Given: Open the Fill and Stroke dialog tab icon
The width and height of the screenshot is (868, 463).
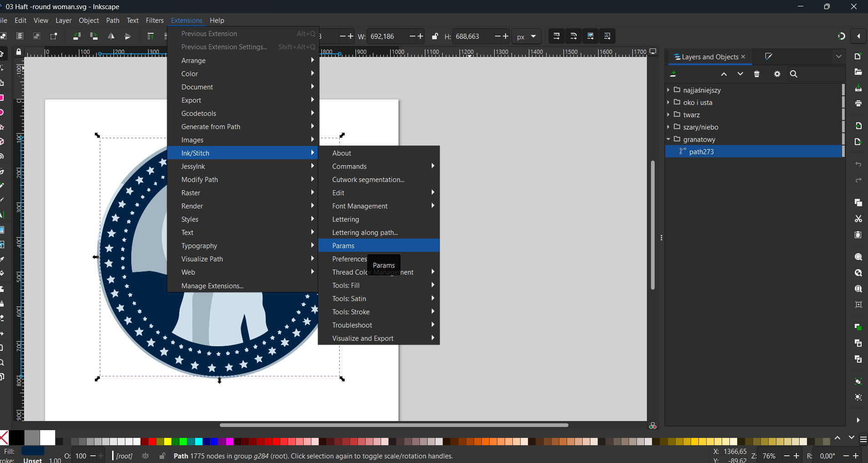Looking at the screenshot, I should [769, 57].
